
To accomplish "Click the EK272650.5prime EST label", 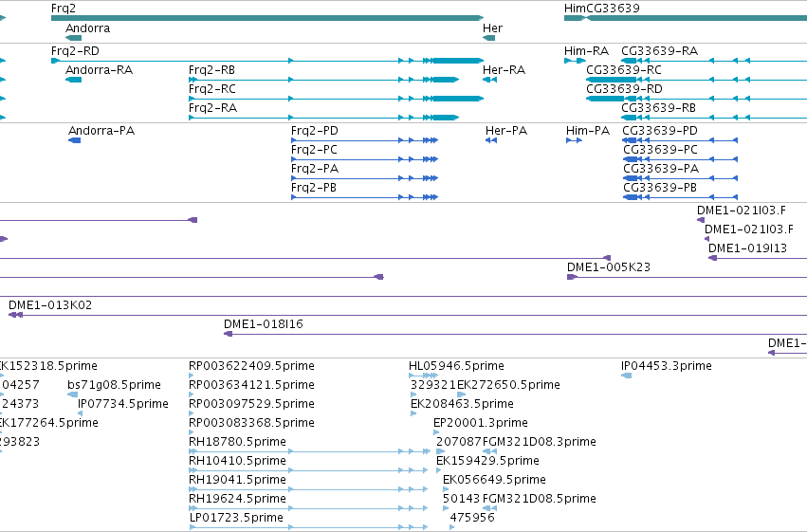I will coord(508,385).
